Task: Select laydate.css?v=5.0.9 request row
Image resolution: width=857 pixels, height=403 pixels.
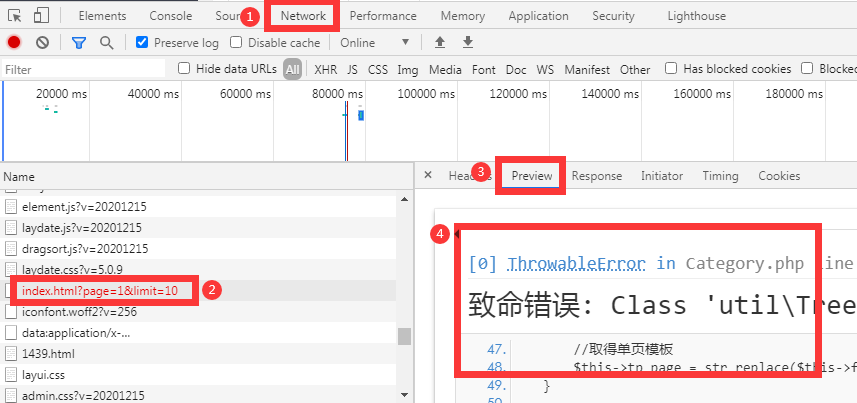Action: click(x=198, y=270)
